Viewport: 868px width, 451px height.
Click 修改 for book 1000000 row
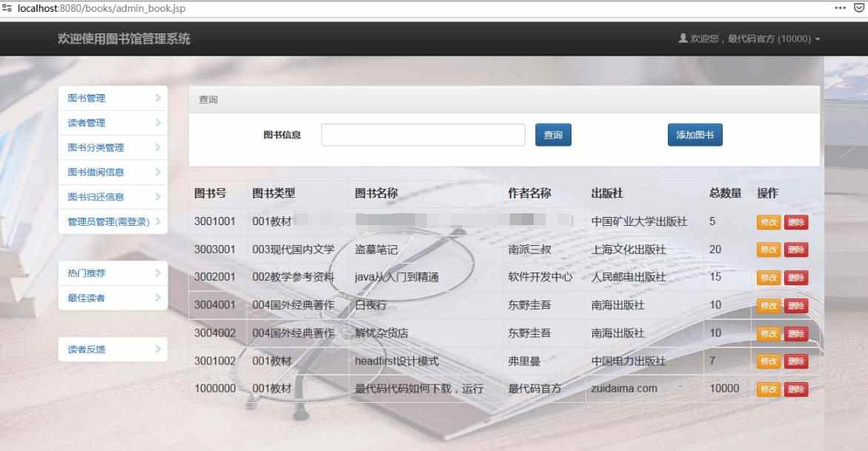tap(769, 389)
